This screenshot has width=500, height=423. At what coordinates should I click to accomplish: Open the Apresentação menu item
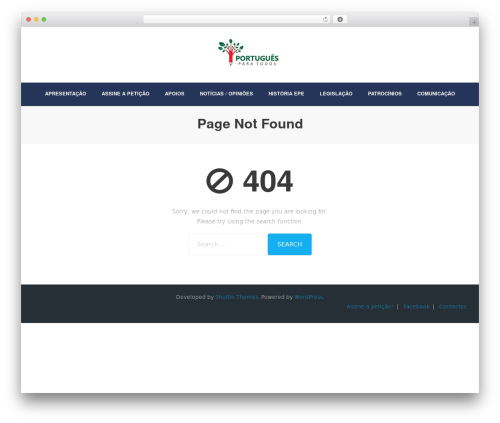tap(65, 94)
